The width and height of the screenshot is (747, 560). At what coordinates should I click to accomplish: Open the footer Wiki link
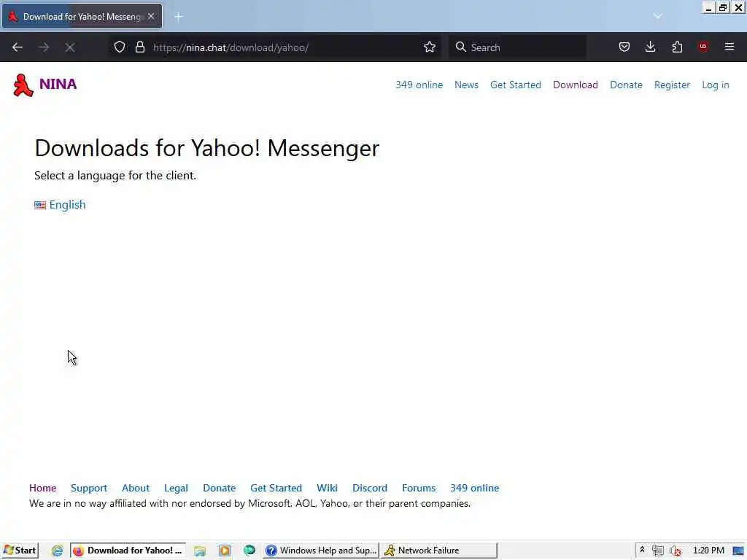[327, 488]
